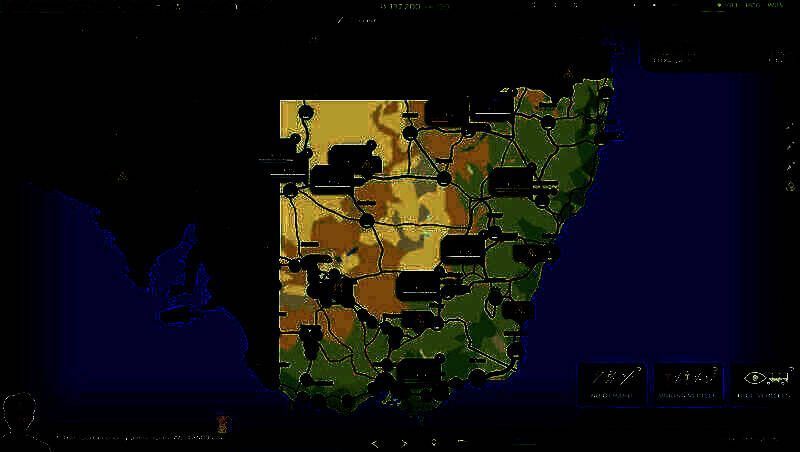Select the city node at map's top-left corner
Image resolution: width=800 pixels, height=452 pixels.
(x=307, y=110)
